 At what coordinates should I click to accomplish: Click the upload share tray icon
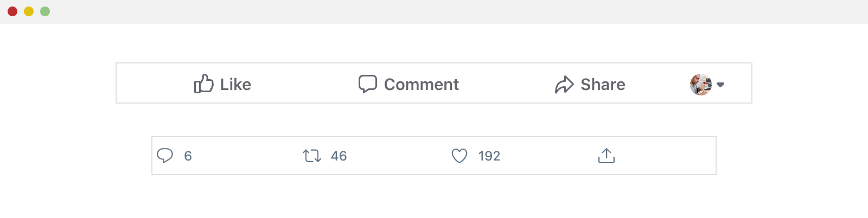[x=606, y=156]
